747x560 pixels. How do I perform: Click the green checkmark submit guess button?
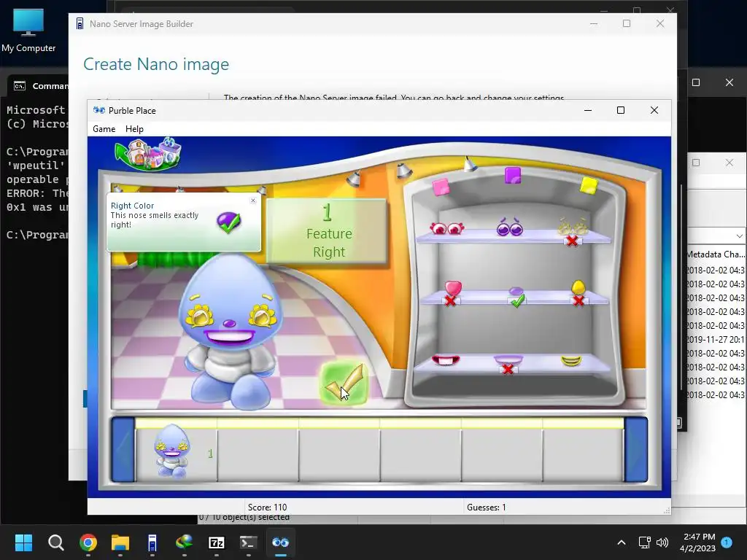click(x=344, y=384)
